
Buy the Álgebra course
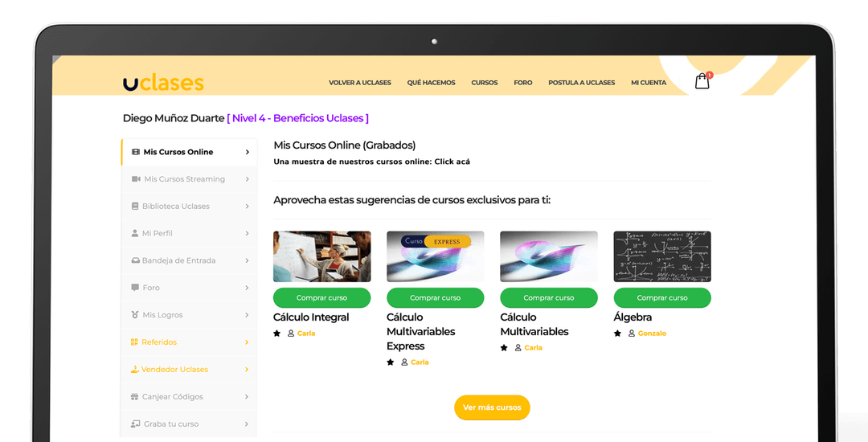(662, 297)
